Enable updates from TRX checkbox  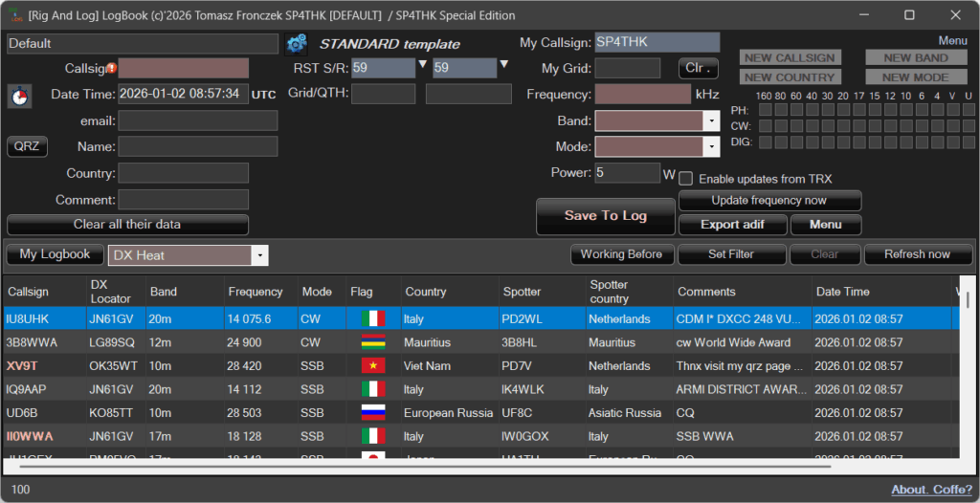(686, 179)
